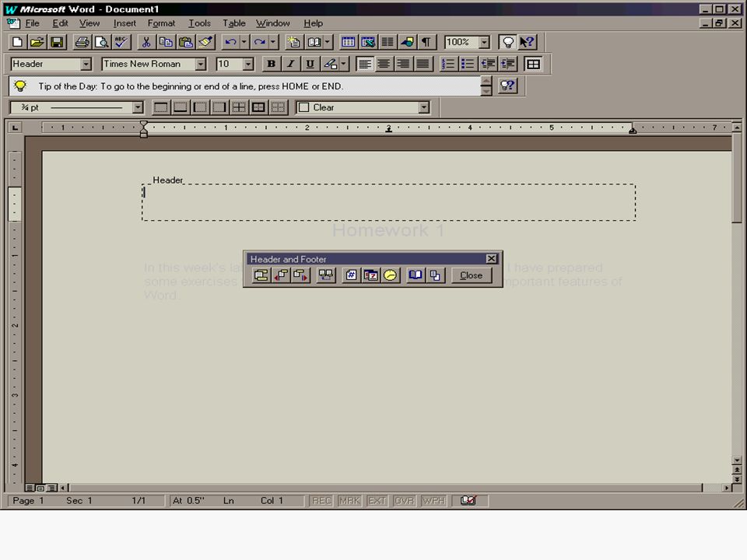Toggle the TipWizard light bulb button
The image size is (747, 560).
point(508,42)
